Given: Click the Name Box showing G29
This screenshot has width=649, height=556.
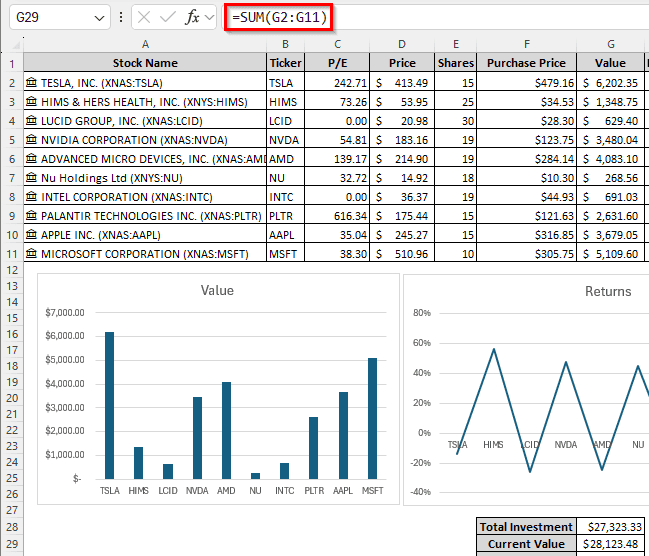Looking at the screenshot, I should 60,17.
